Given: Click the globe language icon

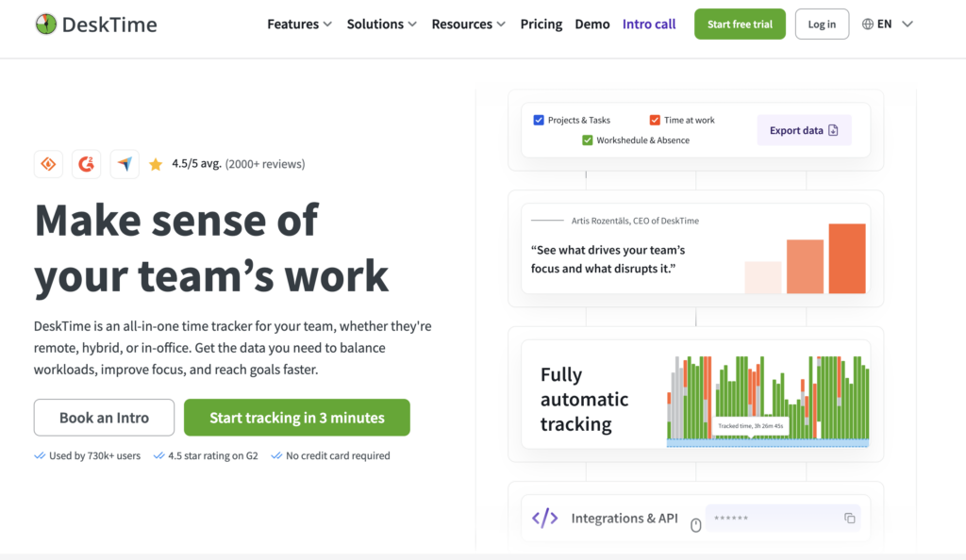Looking at the screenshot, I should (868, 24).
